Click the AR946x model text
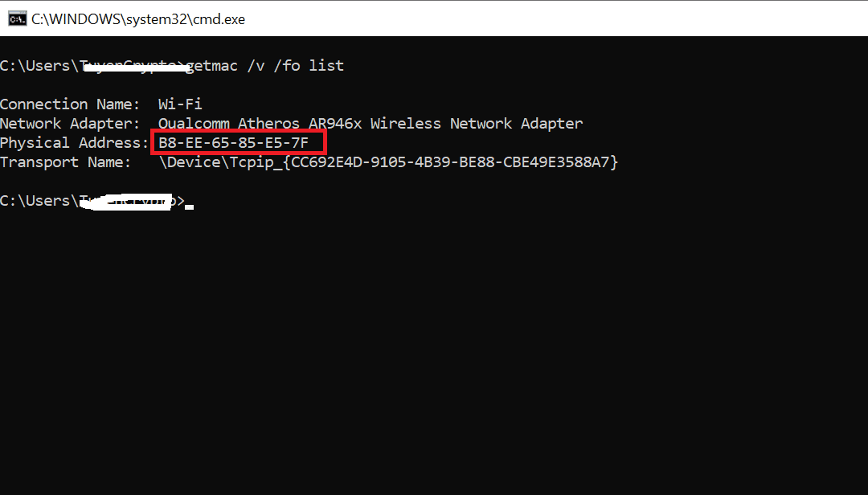The image size is (868, 495). pos(335,124)
